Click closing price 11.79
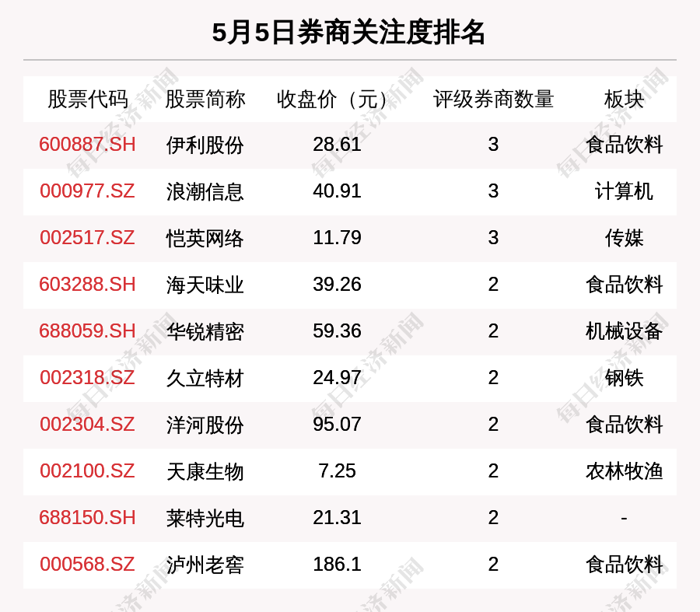This screenshot has height=612, width=700. pyautogui.click(x=337, y=237)
